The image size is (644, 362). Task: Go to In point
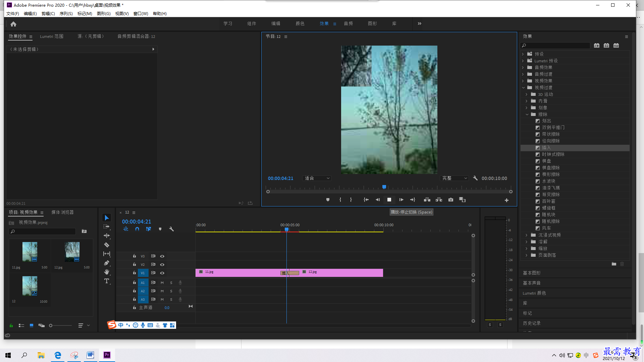[366, 200]
